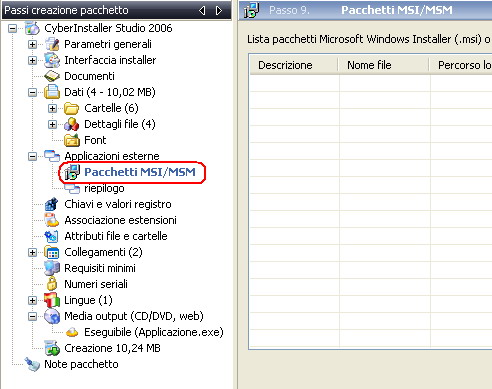Open Dettagli file (4) entry
The height and width of the screenshot is (389, 492).
tap(120, 124)
